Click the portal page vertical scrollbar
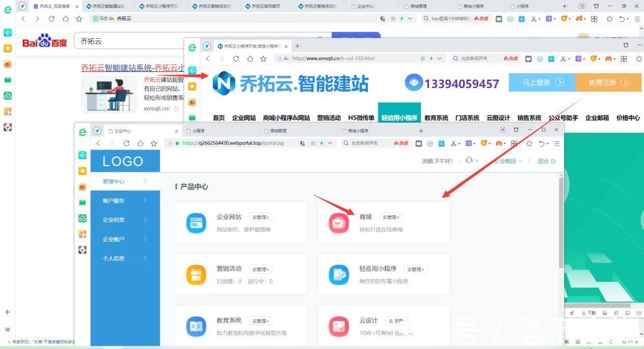This screenshot has width=644, height=349. click(561, 221)
